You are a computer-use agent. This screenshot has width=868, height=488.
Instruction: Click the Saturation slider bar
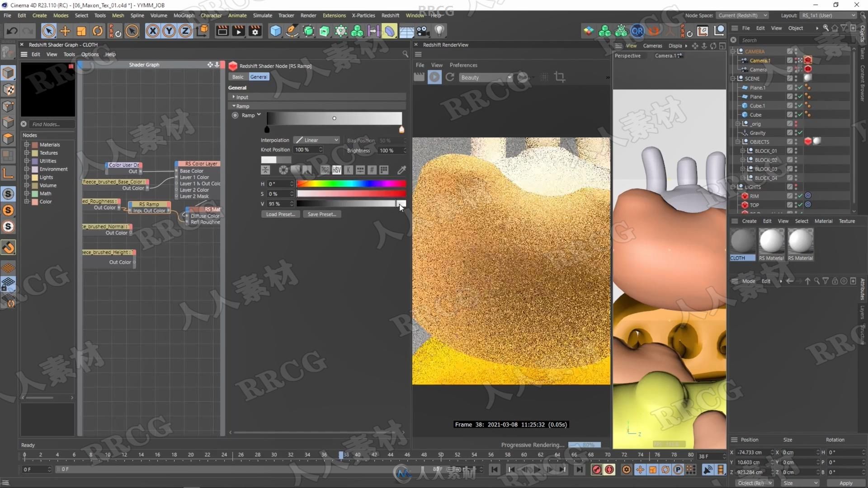tap(351, 194)
